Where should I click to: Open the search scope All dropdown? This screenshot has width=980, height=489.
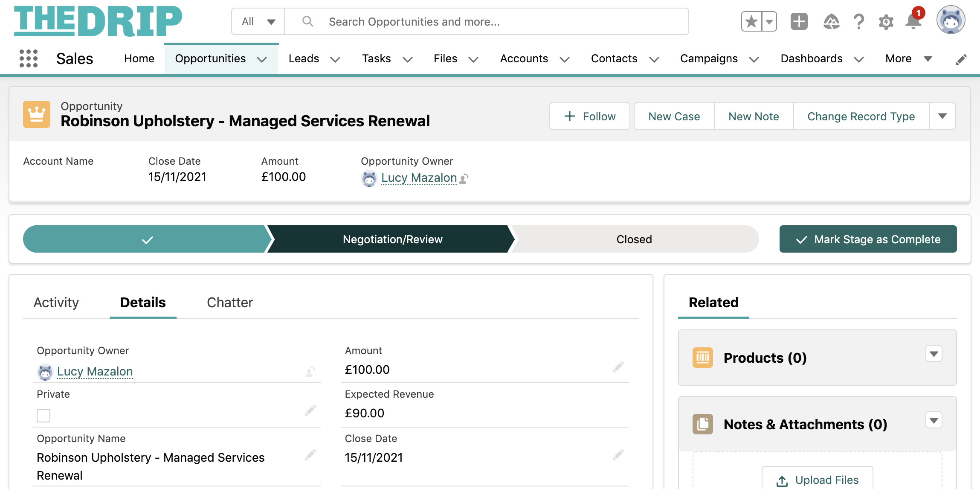(258, 21)
